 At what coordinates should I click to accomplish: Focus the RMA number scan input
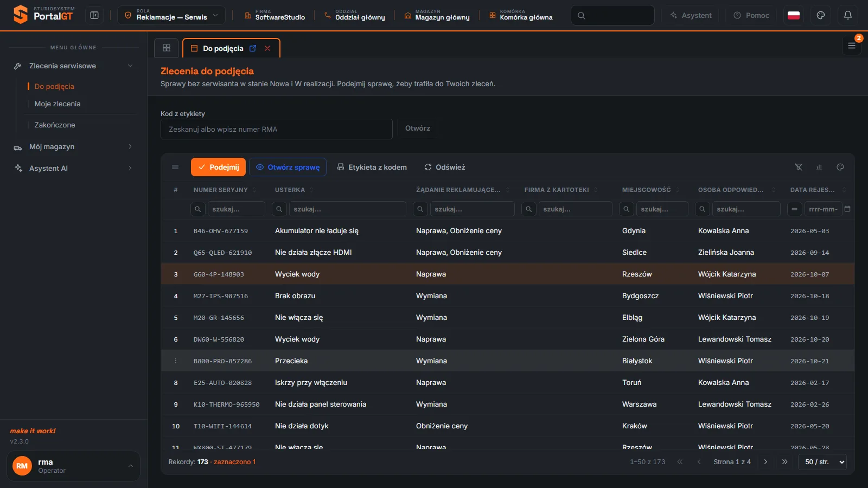(277, 129)
